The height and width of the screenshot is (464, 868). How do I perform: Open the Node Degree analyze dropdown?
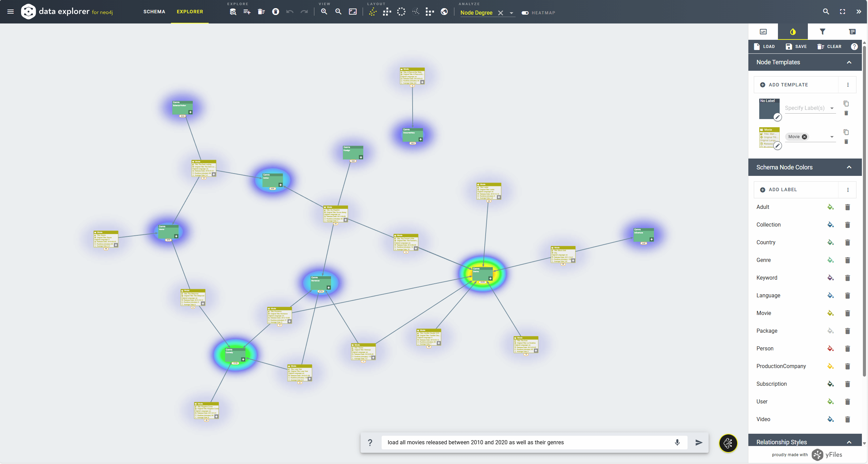(x=511, y=13)
